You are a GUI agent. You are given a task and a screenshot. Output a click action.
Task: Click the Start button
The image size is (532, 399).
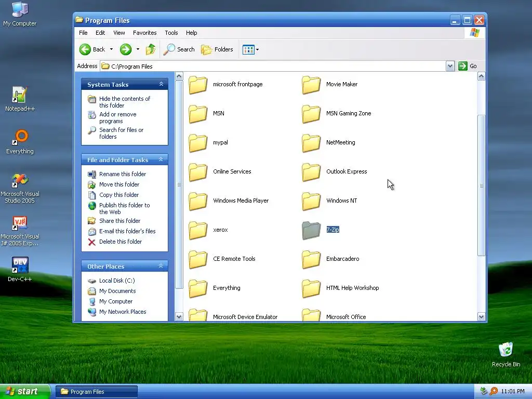coord(24,392)
